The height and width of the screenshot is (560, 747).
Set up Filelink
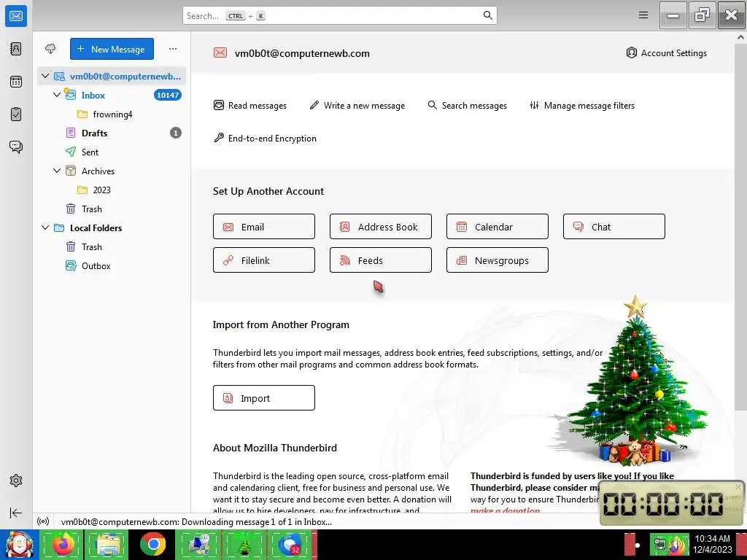click(264, 260)
